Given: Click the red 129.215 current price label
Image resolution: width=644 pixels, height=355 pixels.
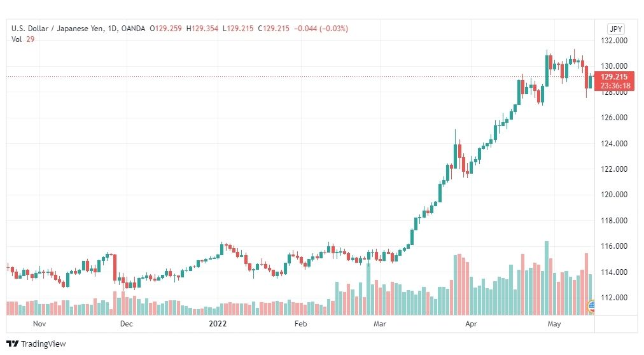Looking at the screenshot, I should pyautogui.click(x=614, y=77).
